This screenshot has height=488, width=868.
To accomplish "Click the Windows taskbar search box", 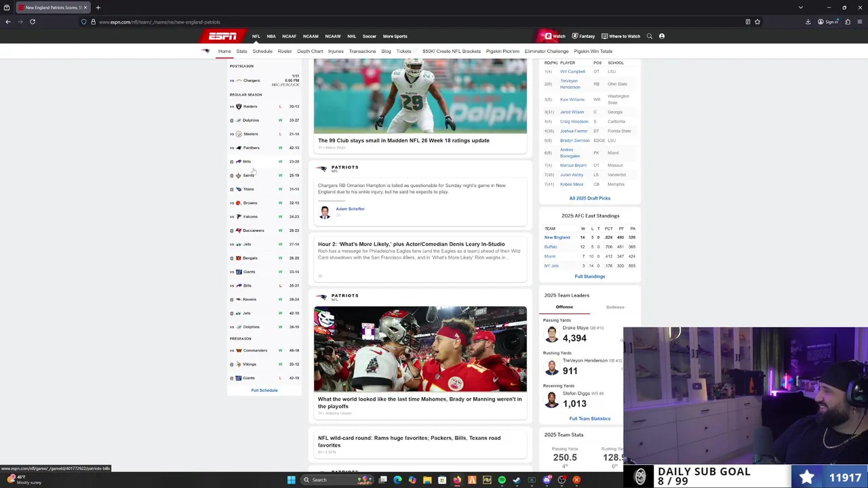I will pyautogui.click(x=336, y=480).
